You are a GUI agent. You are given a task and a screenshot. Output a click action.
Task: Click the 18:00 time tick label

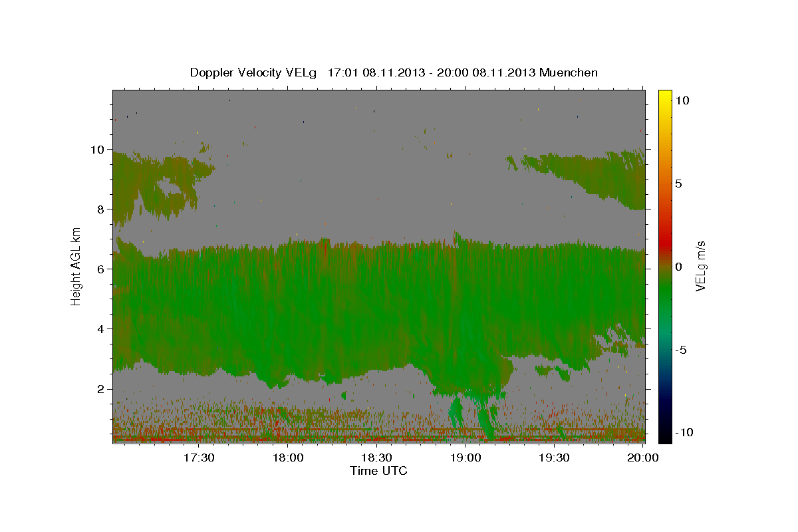[288, 458]
